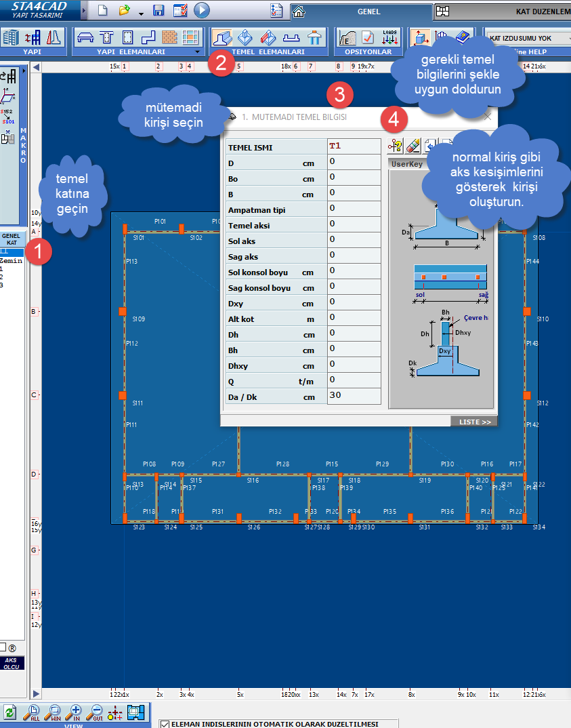Screen dimensions: 571x728
Task: Click the S152 to S101 renumbering icon
Action: click(x=7, y=116)
